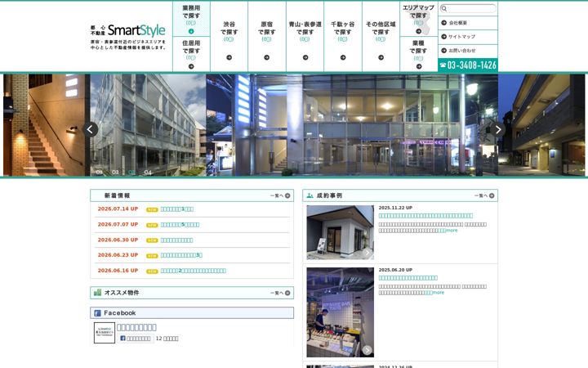Select その他区域で探す navigation item

tap(381, 37)
